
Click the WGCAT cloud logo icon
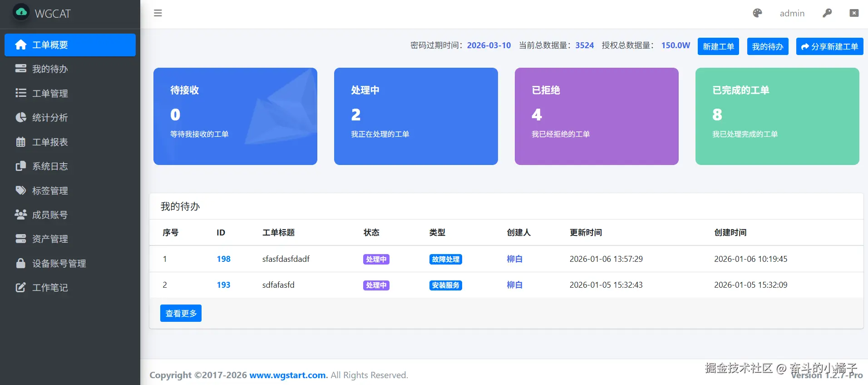point(21,13)
